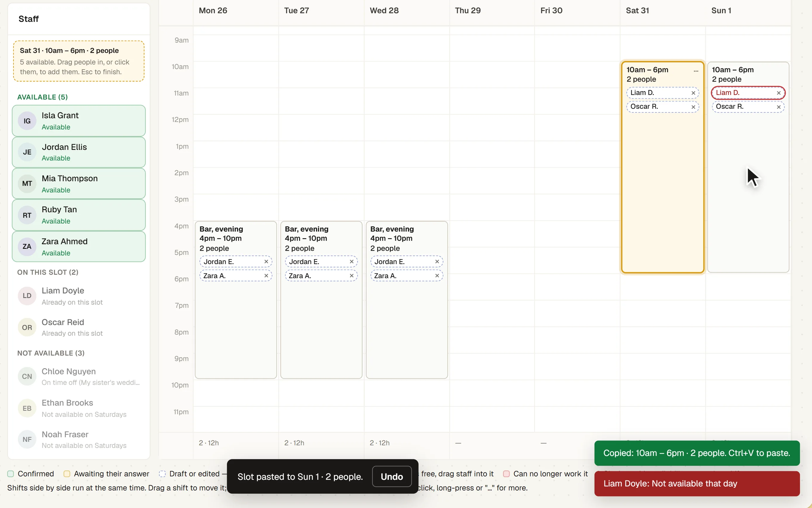Add Jordan Ellis to the slot

click(x=79, y=152)
